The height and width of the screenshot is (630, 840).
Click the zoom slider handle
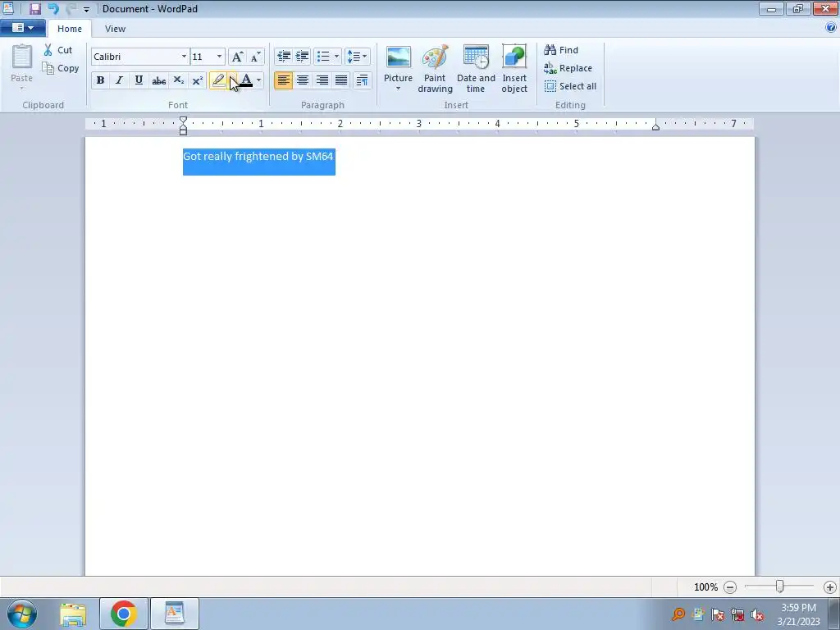[x=780, y=587]
